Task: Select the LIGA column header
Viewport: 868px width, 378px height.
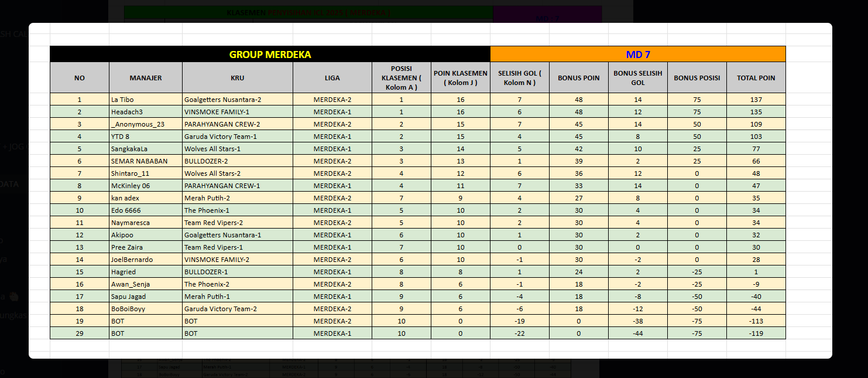Action: pyautogui.click(x=332, y=78)
